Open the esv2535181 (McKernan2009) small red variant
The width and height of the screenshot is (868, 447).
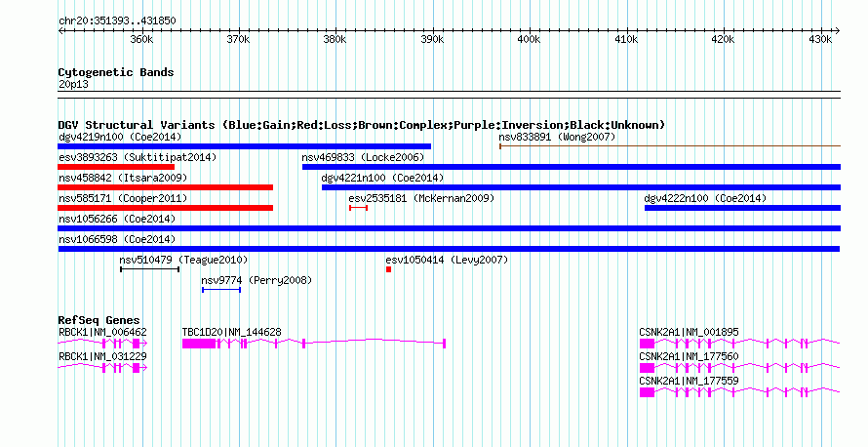coord(358,208)
